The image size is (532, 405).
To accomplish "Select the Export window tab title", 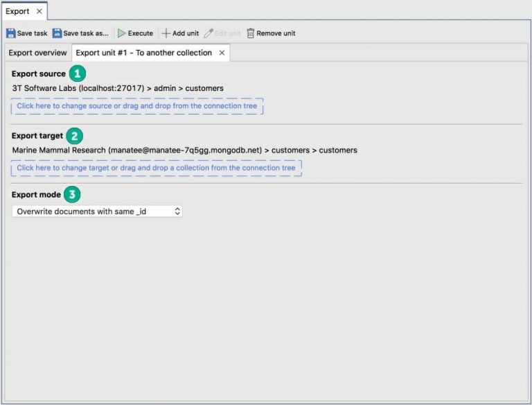I will click(x=17, y=11).
